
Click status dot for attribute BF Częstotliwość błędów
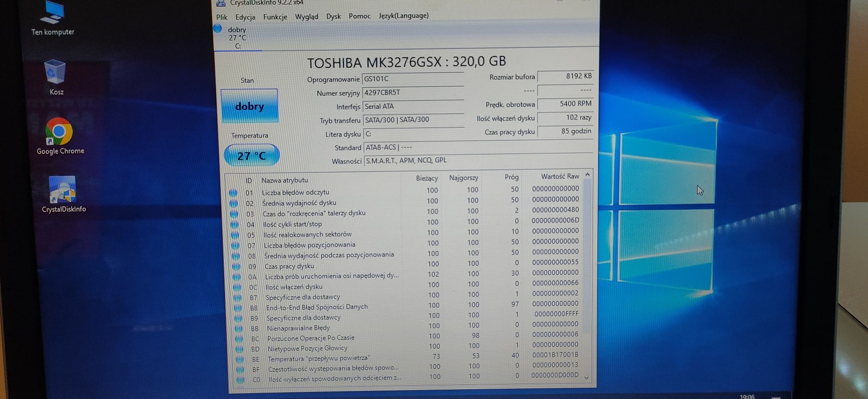[x=240, y=370]
